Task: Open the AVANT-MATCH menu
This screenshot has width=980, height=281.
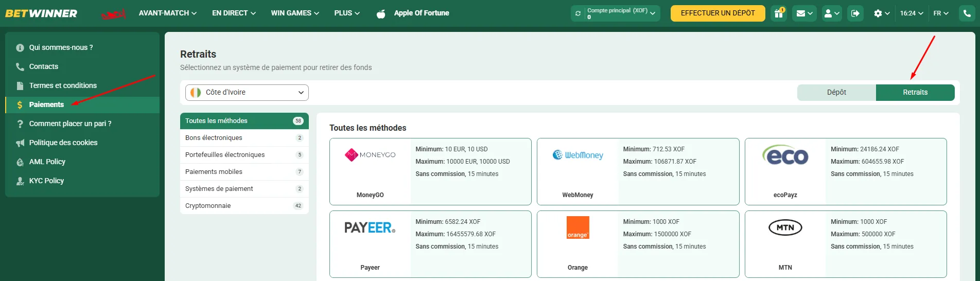Action: (x=167, y=13)
